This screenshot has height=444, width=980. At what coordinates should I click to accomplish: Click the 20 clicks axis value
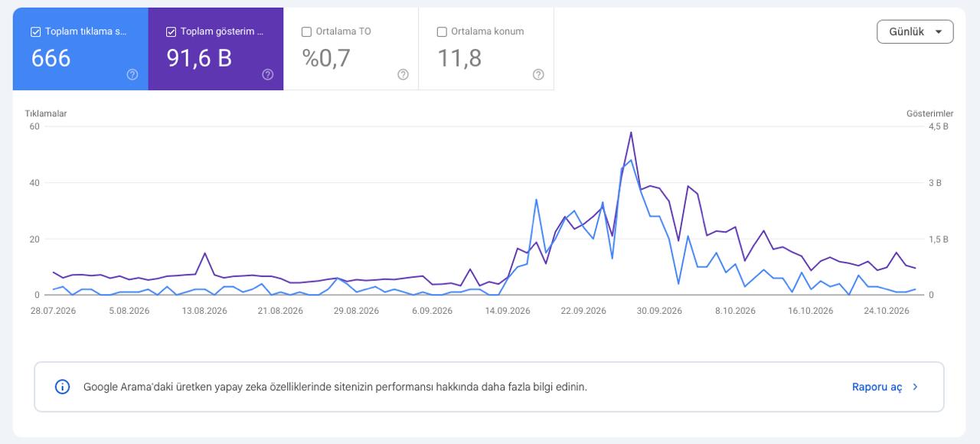pos(34,239)
